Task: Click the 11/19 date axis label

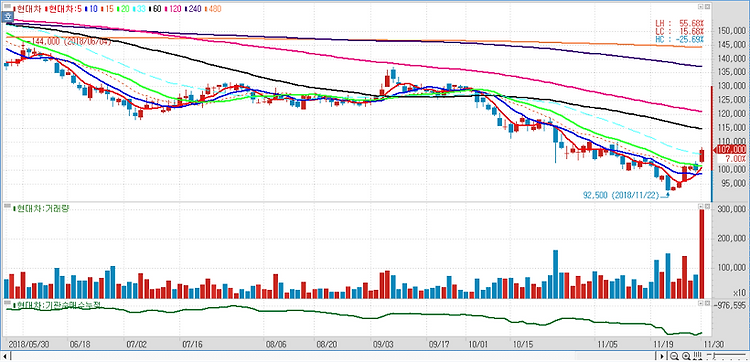Action: coord(663,343)
